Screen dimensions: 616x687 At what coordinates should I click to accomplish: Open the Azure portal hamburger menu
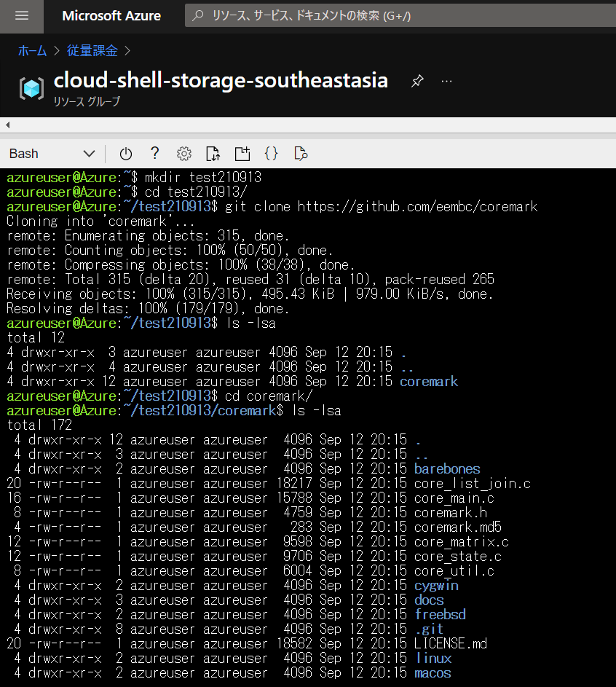21,16
